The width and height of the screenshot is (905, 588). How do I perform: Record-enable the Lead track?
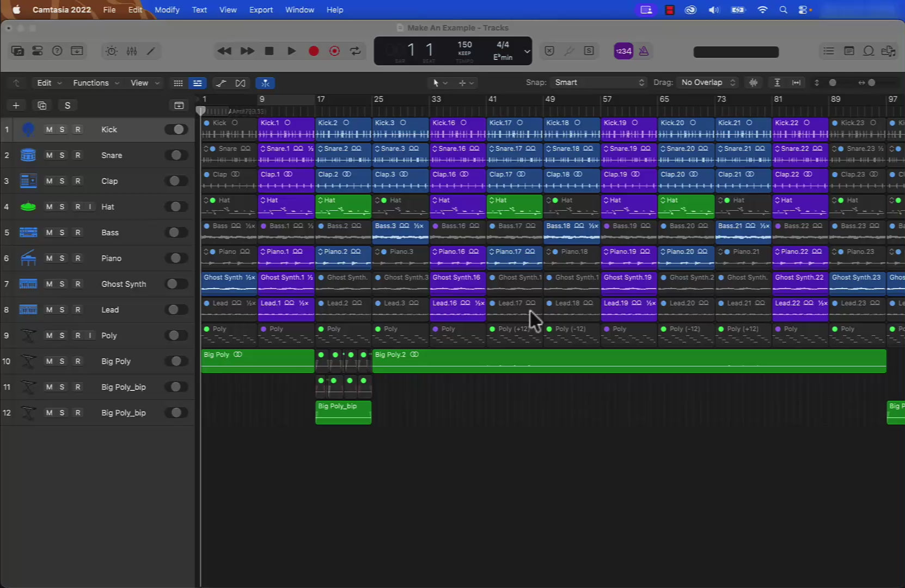tap(78, 310)
